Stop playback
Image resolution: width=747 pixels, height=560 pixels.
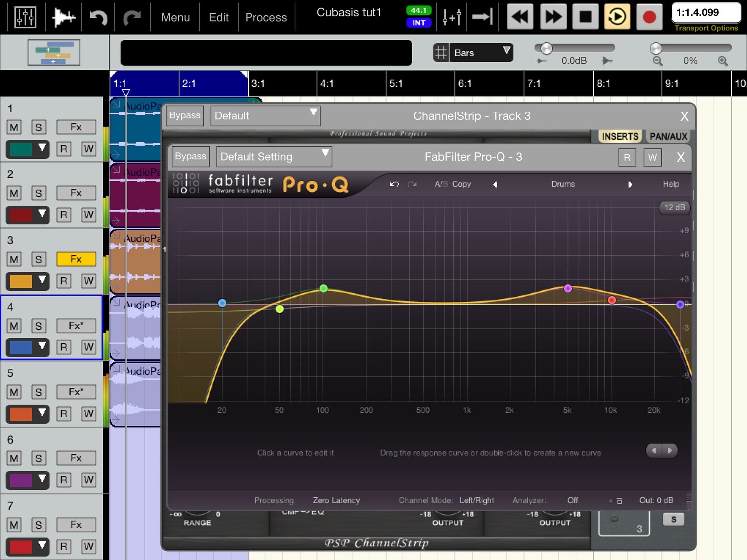coord(585,17)
